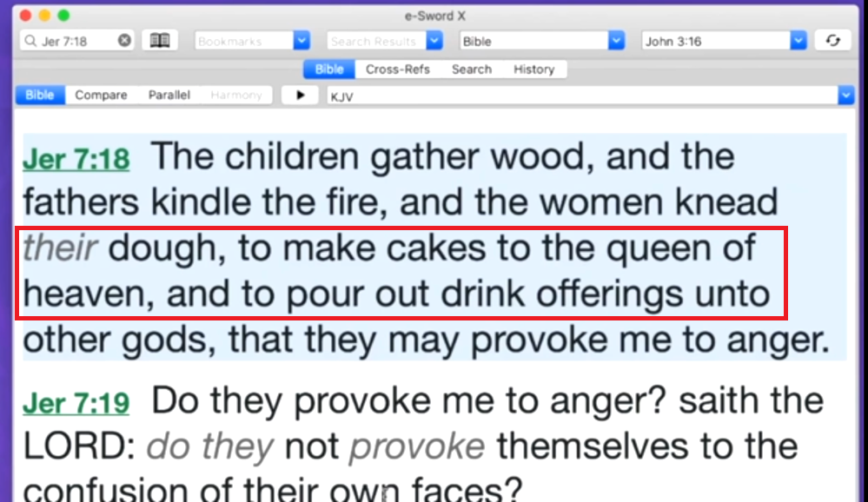Click into the Jer 7:18 search input
Viewport: 868px width, 502px height.
point(76,41)
